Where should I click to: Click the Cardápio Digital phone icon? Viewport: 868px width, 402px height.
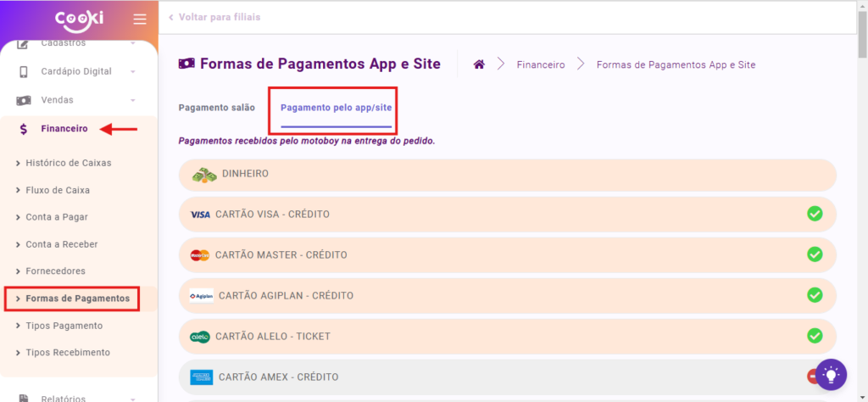[25, 71]
